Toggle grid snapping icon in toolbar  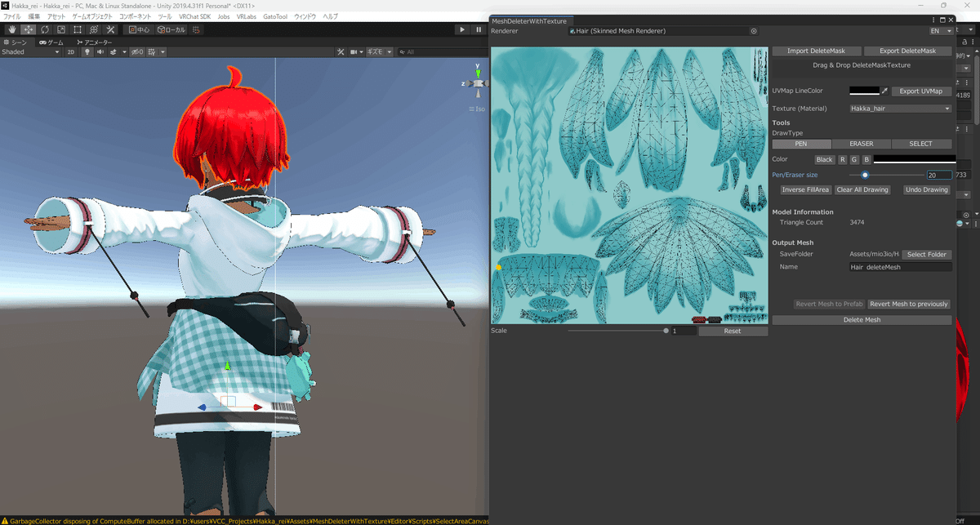click(x=197, y=29)
